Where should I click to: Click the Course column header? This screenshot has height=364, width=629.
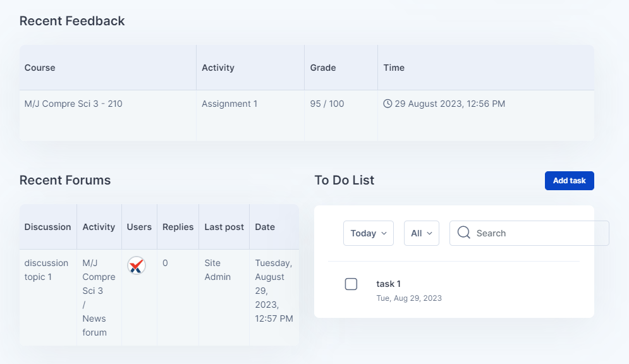(40, 68)
